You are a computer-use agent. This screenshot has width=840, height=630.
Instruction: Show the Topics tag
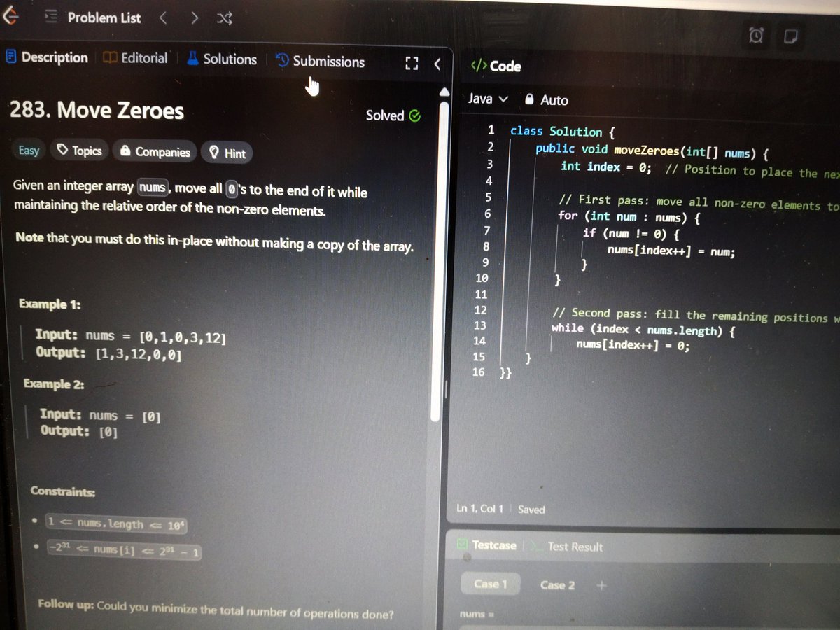(x=80, y=150)
